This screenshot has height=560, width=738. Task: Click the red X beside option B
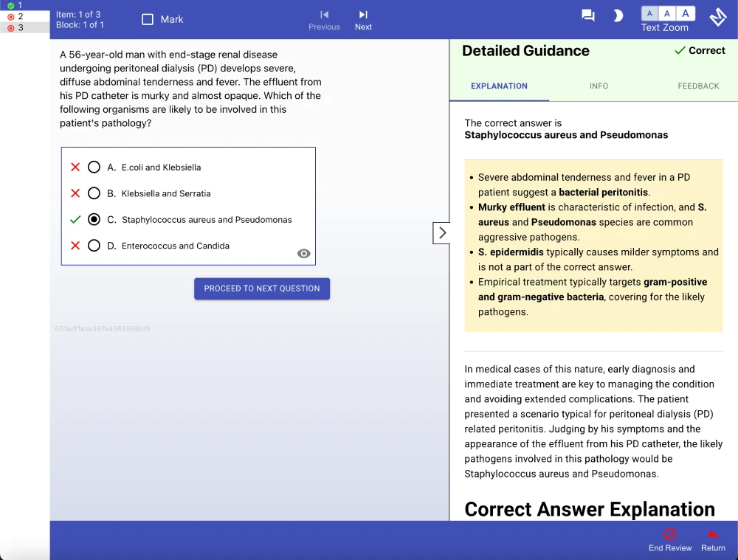(75, 193)
